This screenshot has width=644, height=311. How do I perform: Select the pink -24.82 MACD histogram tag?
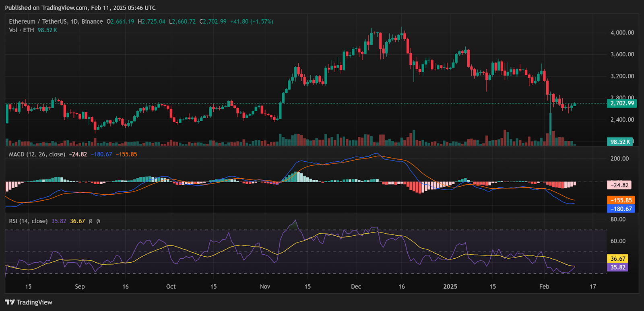620,185
